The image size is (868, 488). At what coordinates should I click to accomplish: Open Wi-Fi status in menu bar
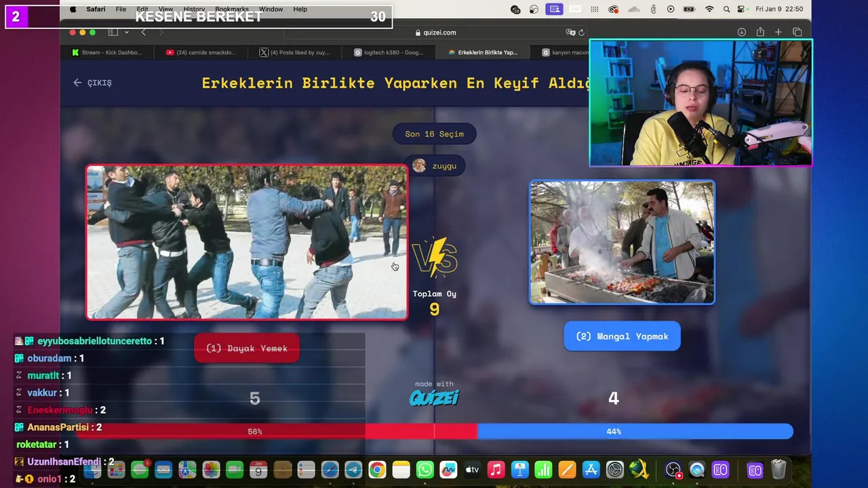(709, 9)
